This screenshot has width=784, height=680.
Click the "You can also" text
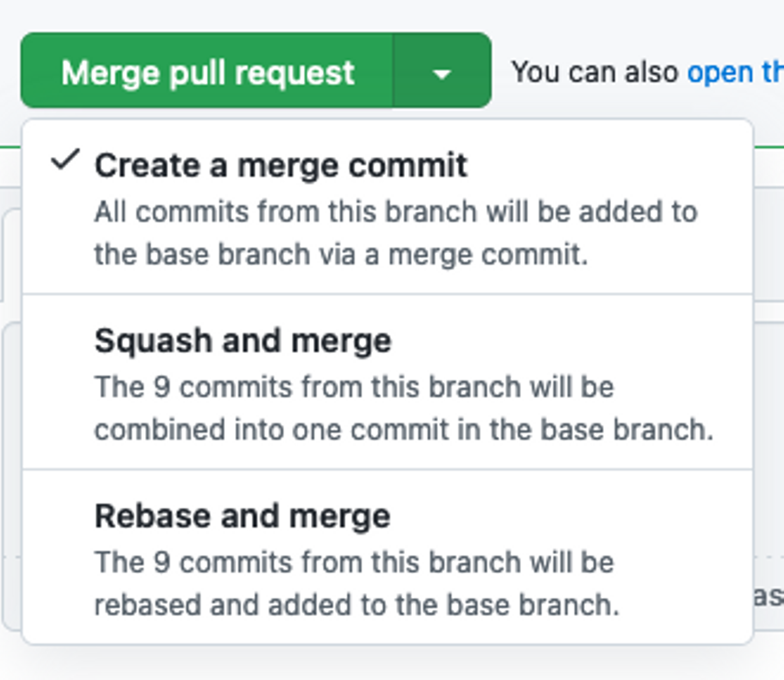tap(595, 72)
